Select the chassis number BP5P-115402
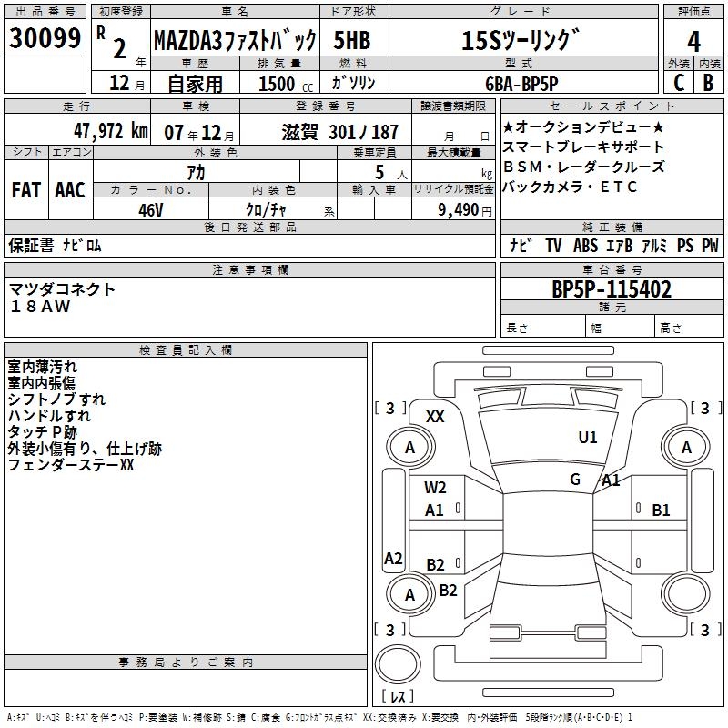Screen dimensions: 728x728 [x=612, y=289]
